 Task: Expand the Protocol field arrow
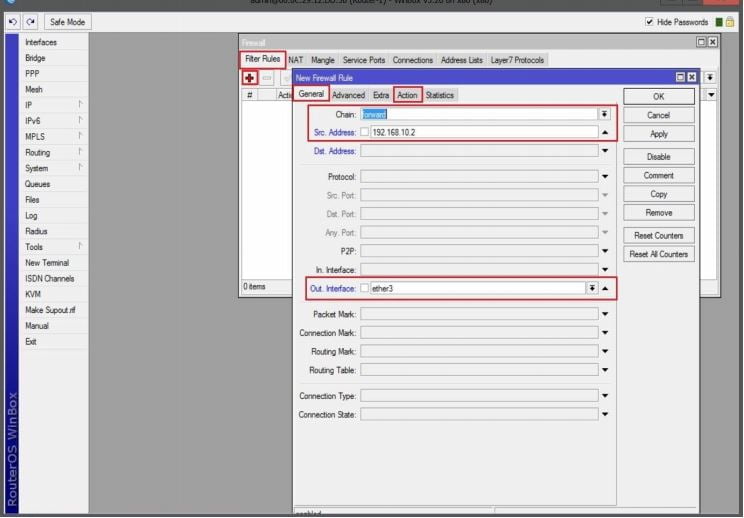click(605, 177)
